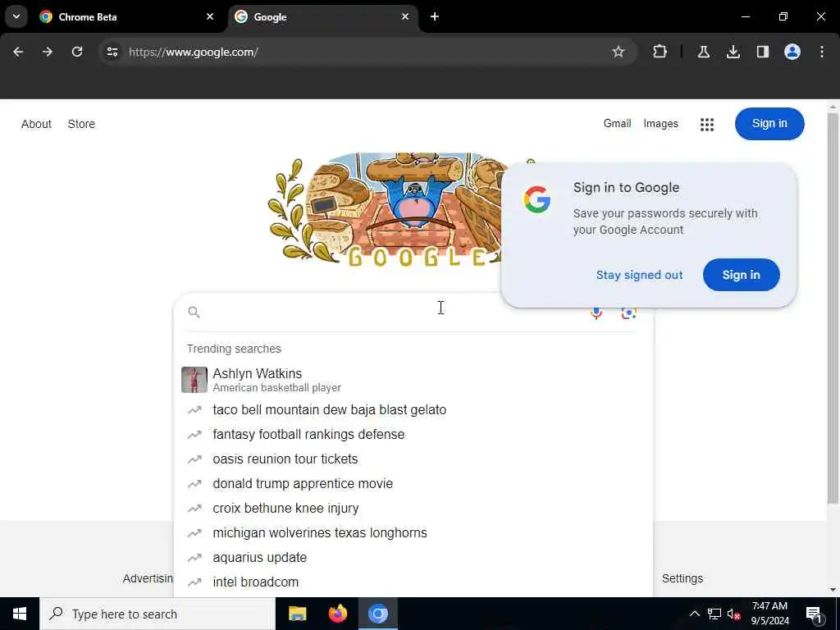The image size is (840, 630).
Task: Pick the intel broadcom suggestion
Action: pos(413,582)
